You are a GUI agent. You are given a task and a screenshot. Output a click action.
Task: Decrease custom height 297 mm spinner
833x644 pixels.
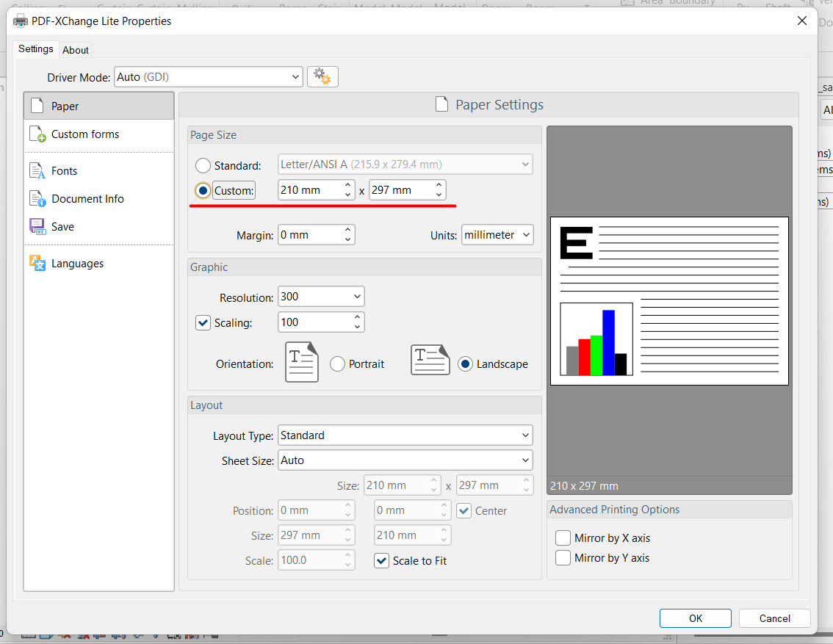[439, 195]
